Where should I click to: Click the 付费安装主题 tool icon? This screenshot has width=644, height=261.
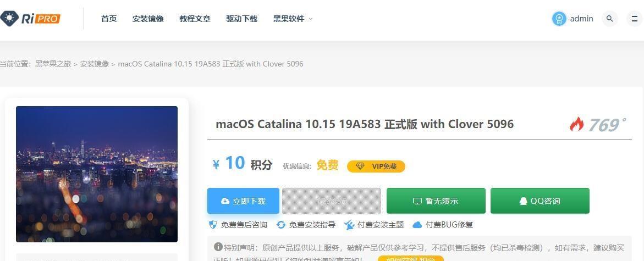pos(349,225)
